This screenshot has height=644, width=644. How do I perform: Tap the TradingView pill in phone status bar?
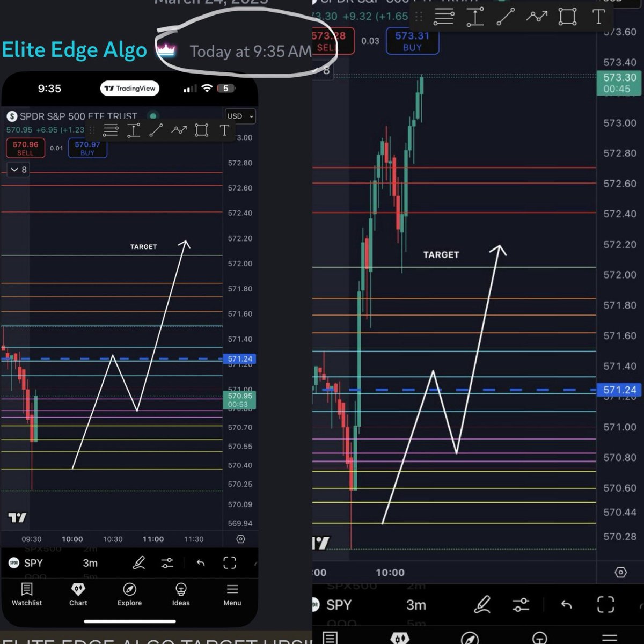point(130,89)
